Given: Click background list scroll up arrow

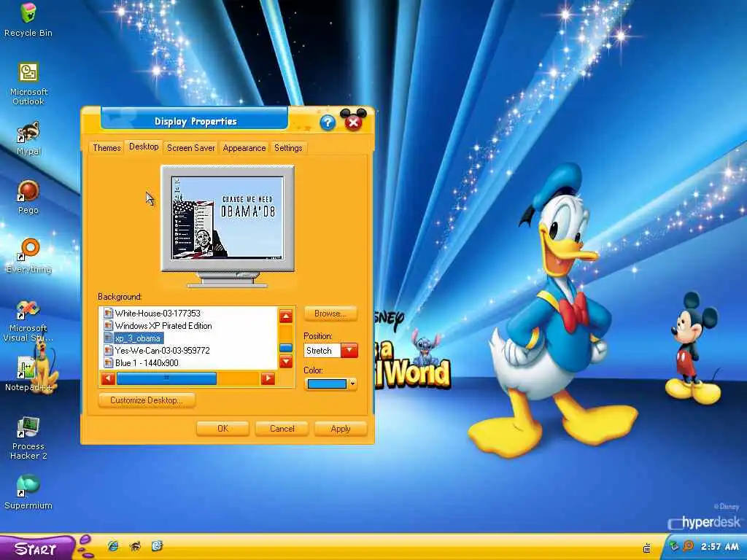Looking at the screenshot, I should coord(286,316).
